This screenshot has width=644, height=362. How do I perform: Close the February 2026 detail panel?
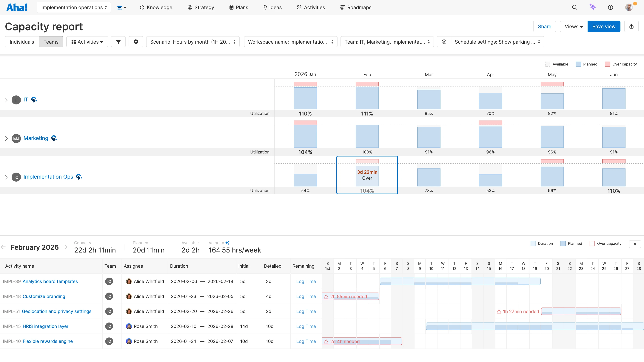(x=635, y=244)
